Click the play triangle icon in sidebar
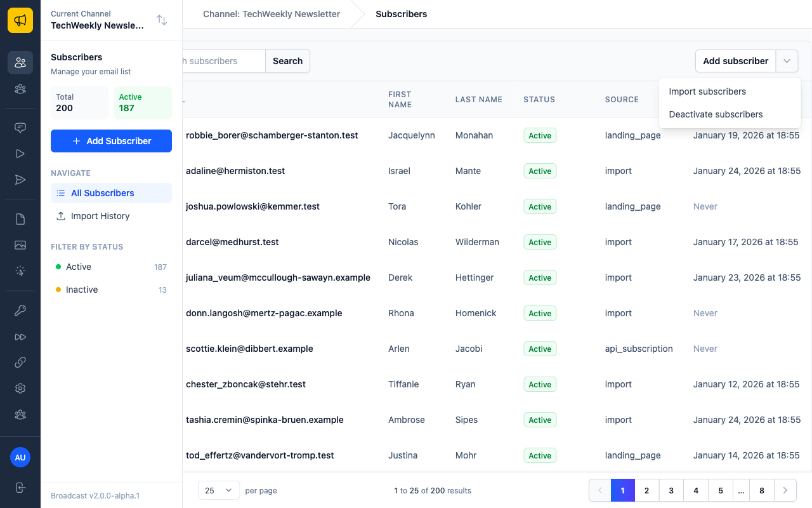Image resolution: width=812 pixels, height=508 pixels. tap(20, 154)
